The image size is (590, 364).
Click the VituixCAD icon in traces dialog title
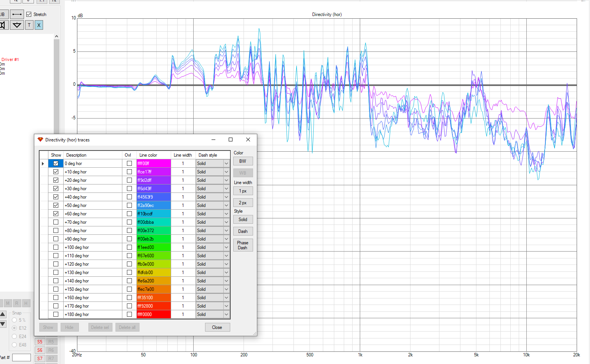(x=40, y=140)
